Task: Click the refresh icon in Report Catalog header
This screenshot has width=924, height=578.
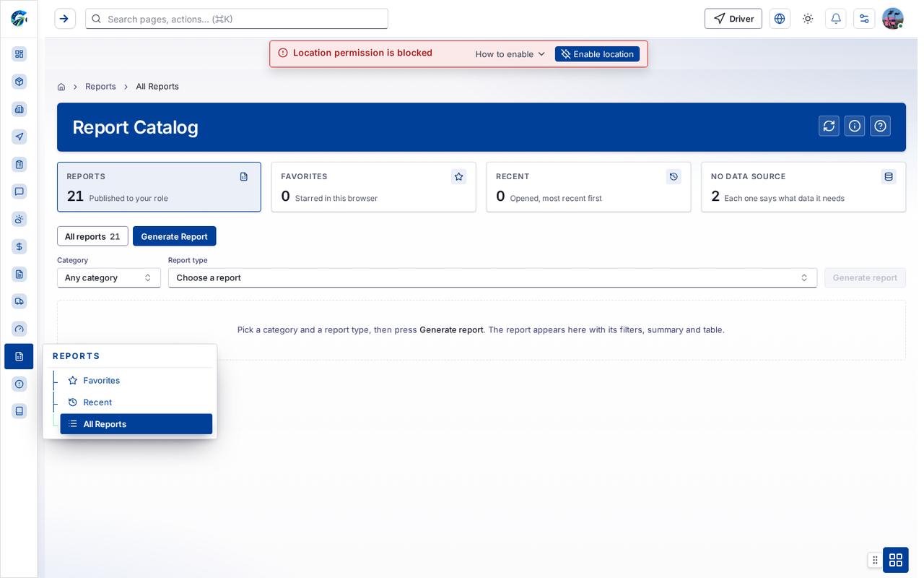Action: [829, 126]
